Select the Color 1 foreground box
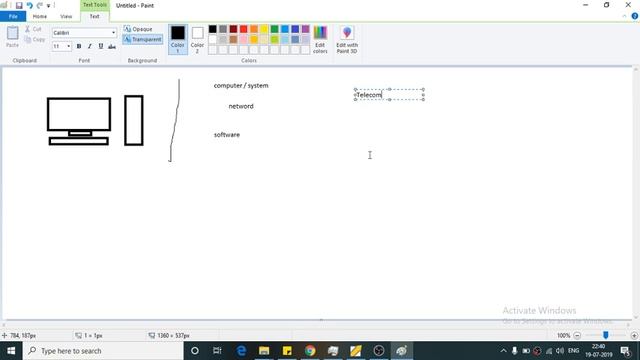 [x=178, y=39]
